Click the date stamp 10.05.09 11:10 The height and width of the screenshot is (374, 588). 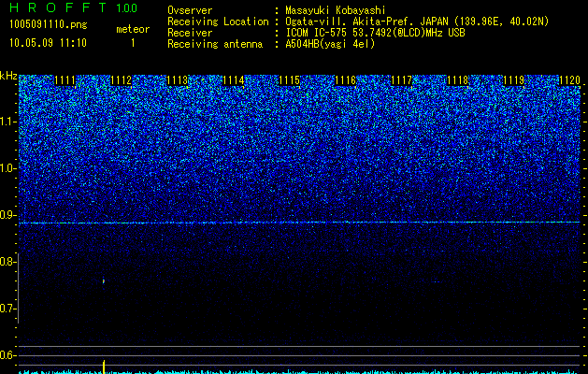(48, 43)
